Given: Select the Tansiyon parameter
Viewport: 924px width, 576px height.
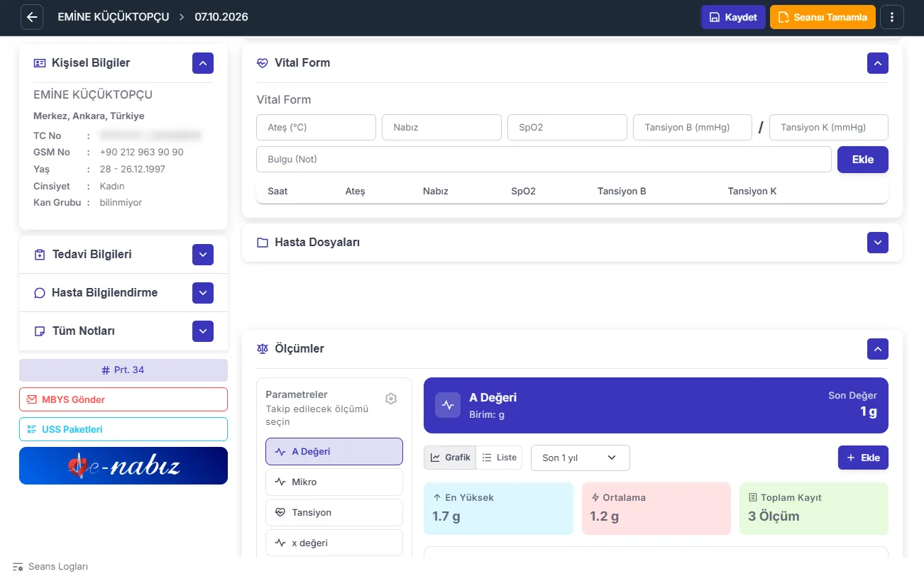Looking at the screenshot, I should pyautogui.click(x=334, y=512).
